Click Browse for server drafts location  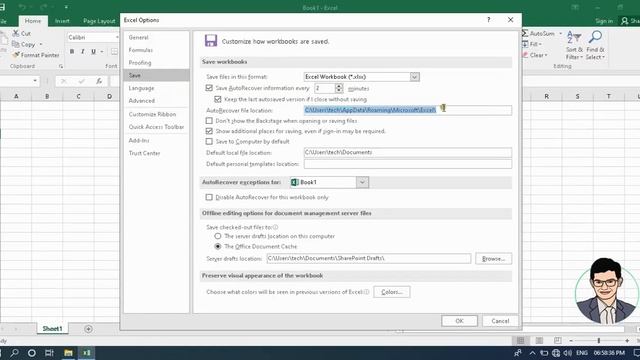click(x=493, y=258)
